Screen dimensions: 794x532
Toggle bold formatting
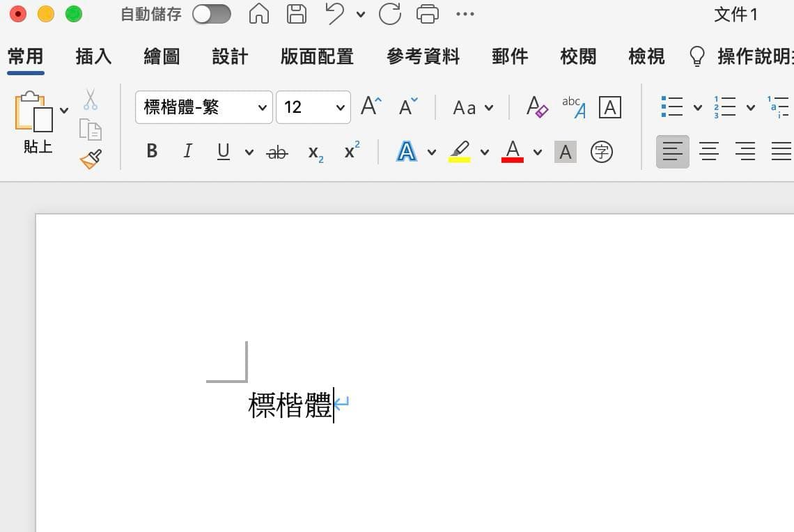(x=151, y=151)
